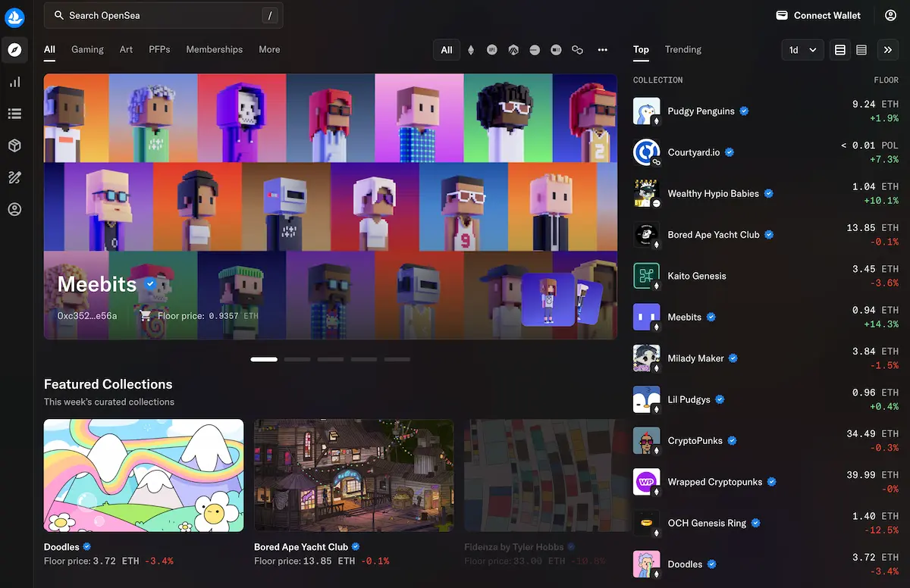The height and width of the screenshot is (588, 910).
Task: Open the activity list icon in sidebar
Action: pos(14,114)
